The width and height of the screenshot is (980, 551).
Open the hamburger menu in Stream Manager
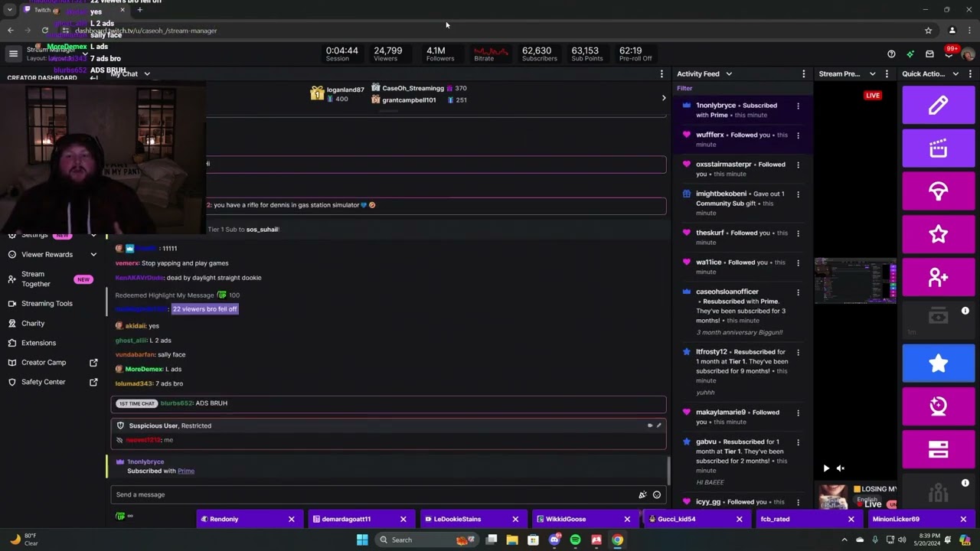(x=13, y=54)
